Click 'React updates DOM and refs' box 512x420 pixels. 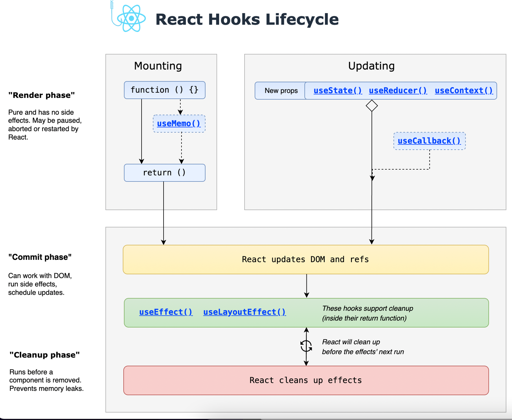[x=306, y=260]
